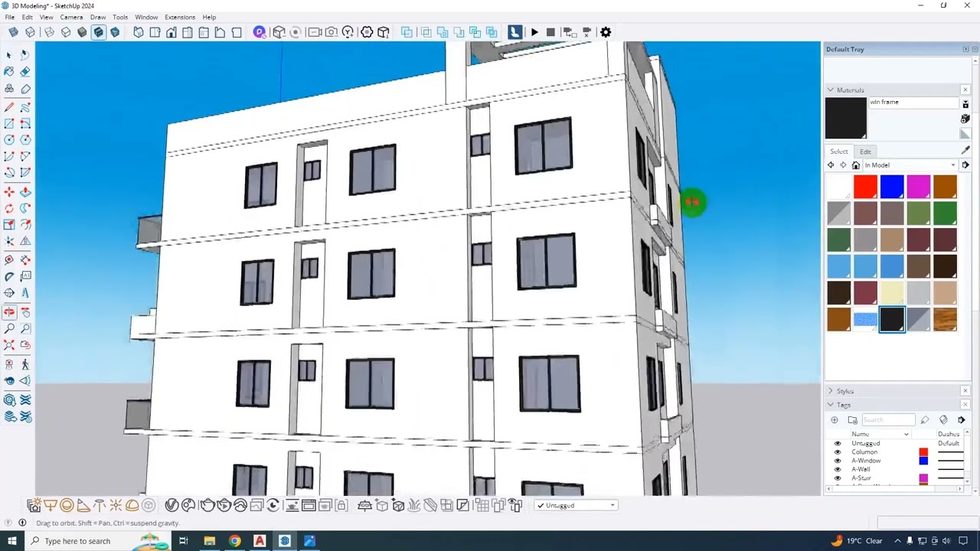Open the Tags details arrow menu

(962, 419)
